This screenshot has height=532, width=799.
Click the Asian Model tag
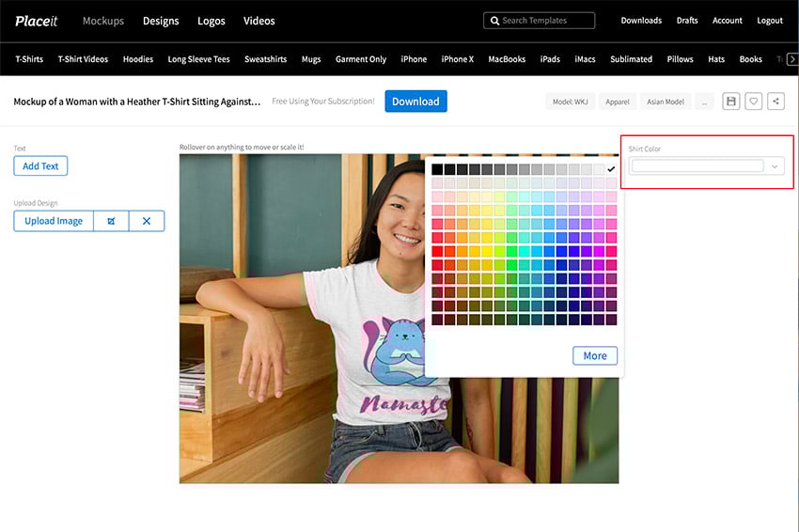click(666, 102)
